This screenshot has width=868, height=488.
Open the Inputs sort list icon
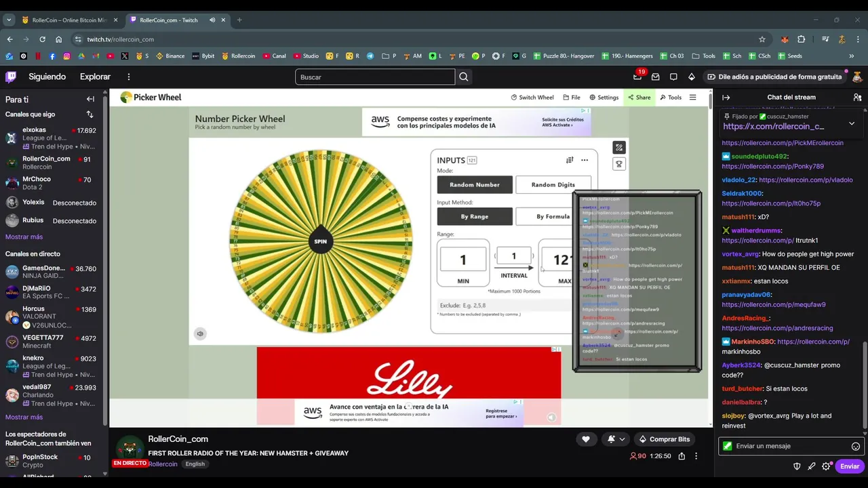(x=570, y=160)
